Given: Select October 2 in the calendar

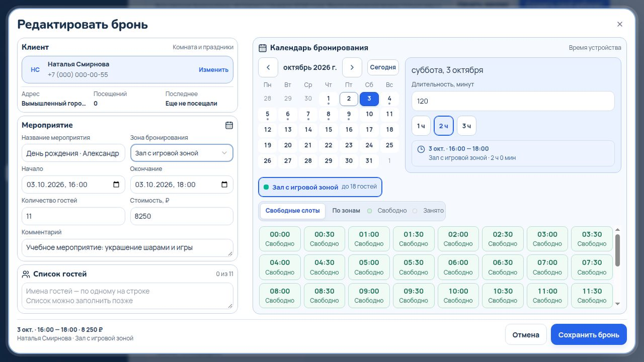Looking at the screenshot, I should (x=349, y=99).
